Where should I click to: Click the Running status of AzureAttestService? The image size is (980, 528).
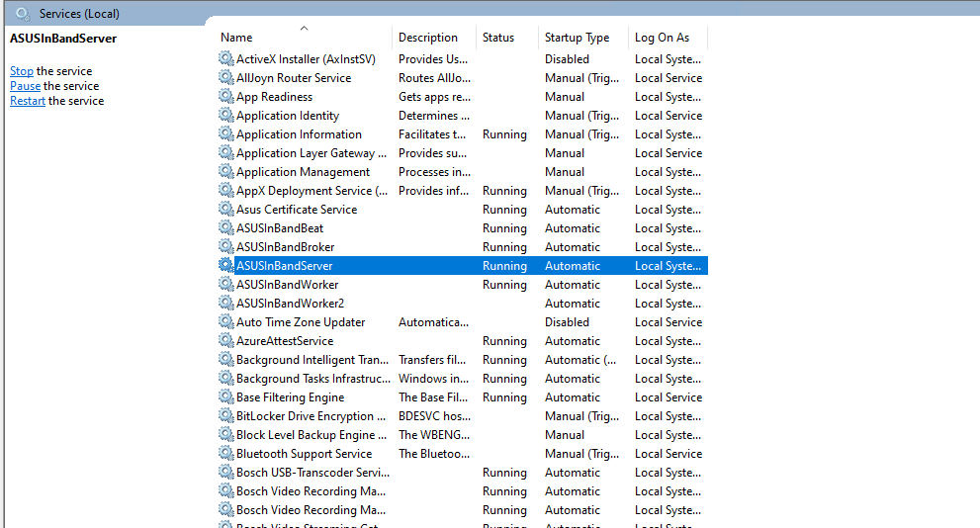504,341
